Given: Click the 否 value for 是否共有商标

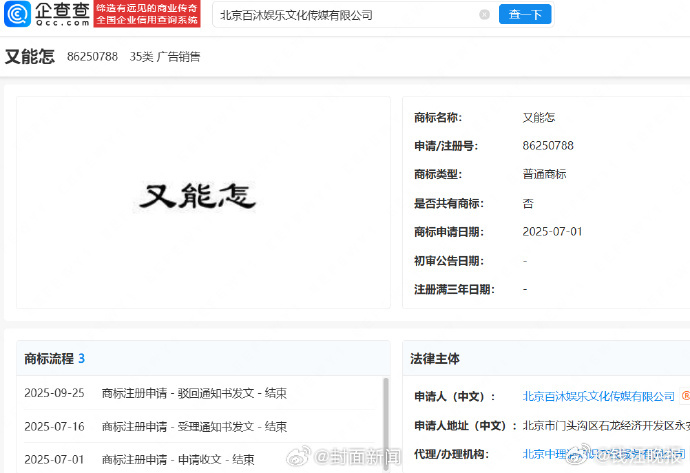Looking at the screenshot, I should [528, 203].
